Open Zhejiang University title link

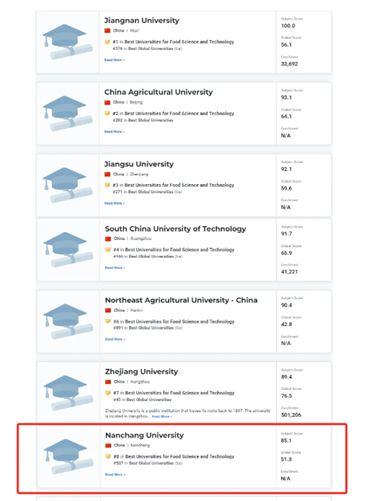tap(141, 371)
